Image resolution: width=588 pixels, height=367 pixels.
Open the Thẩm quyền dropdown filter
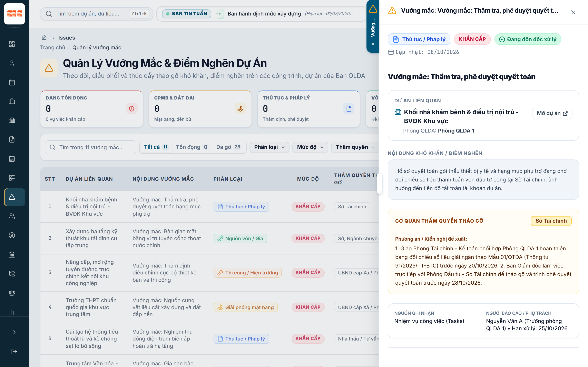click(355, 147)
